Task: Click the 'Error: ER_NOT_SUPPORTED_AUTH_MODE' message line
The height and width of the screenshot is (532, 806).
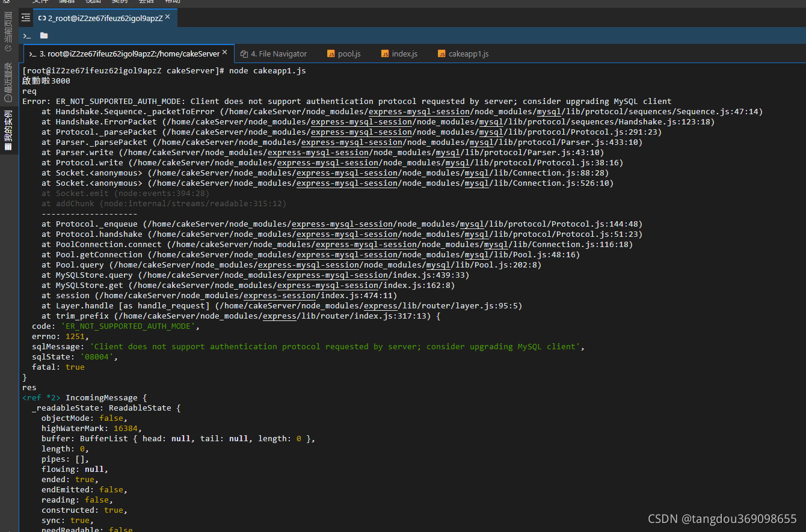Action: tap(346, 102)
